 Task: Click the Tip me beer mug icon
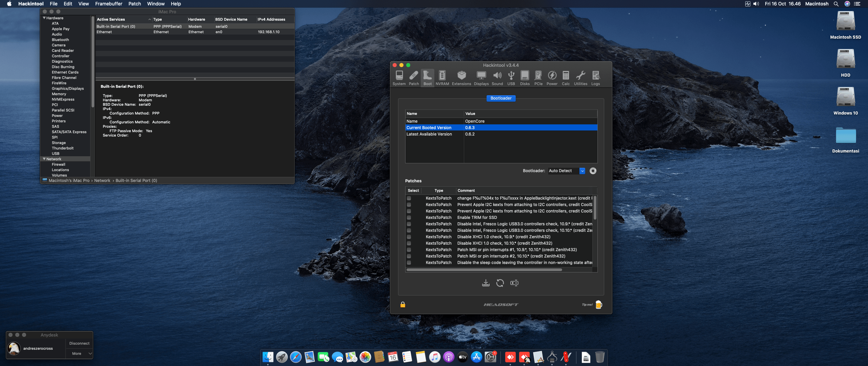click(x=599, y=304)
